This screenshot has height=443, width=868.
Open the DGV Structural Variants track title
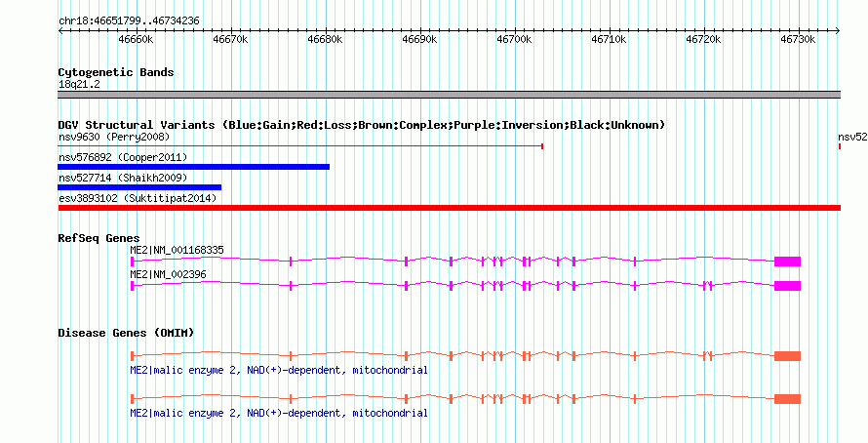(362, 125)
